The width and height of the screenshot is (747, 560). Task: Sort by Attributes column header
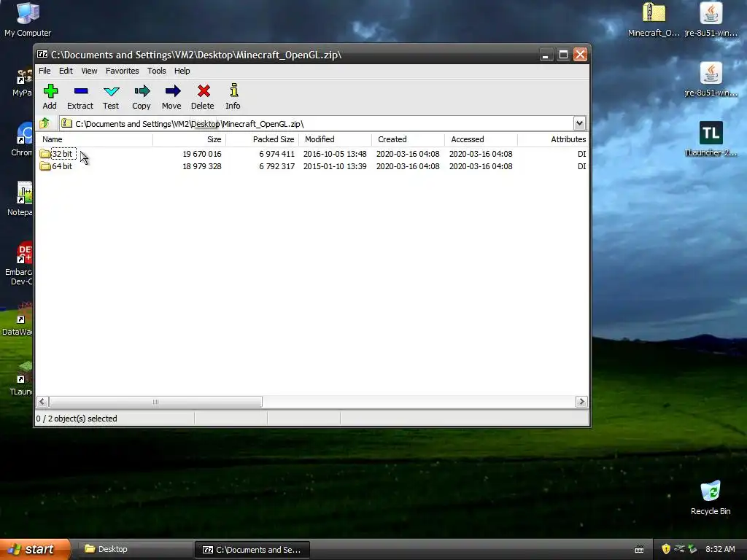pos(553,139)
